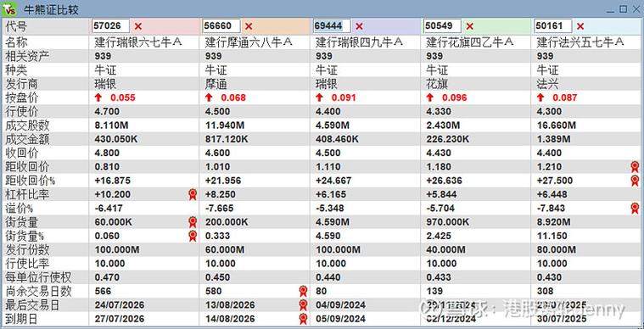Click outstanding quantity 970.000K
This screenshot has height=329, width=644.
point(447,222)
